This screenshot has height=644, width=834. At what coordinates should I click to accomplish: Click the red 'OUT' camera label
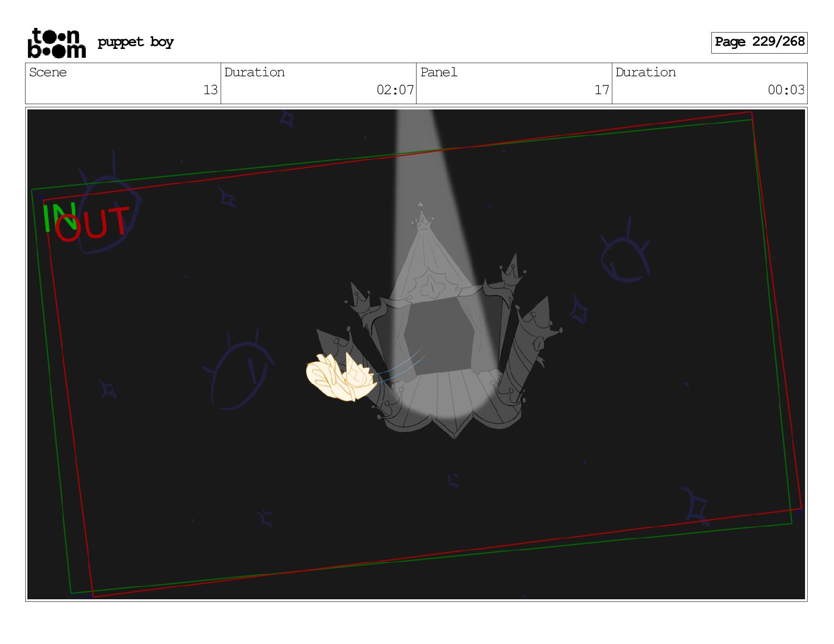click(x=93, y=224)
